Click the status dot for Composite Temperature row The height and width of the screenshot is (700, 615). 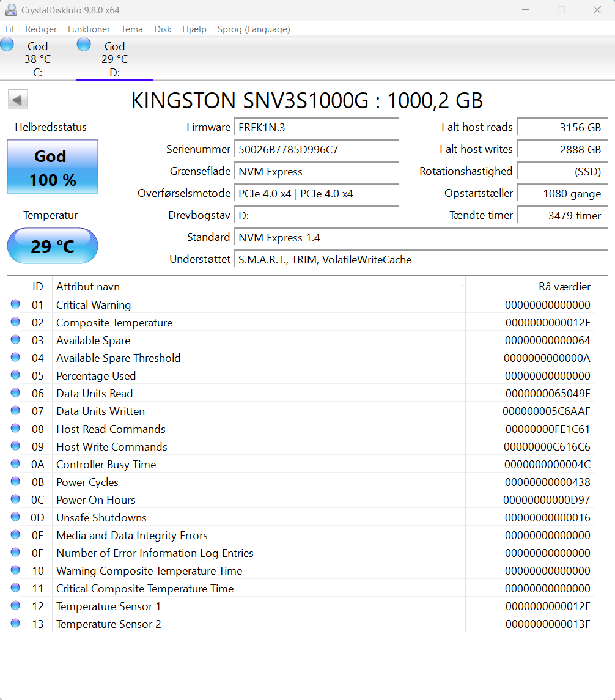point(15,322)
